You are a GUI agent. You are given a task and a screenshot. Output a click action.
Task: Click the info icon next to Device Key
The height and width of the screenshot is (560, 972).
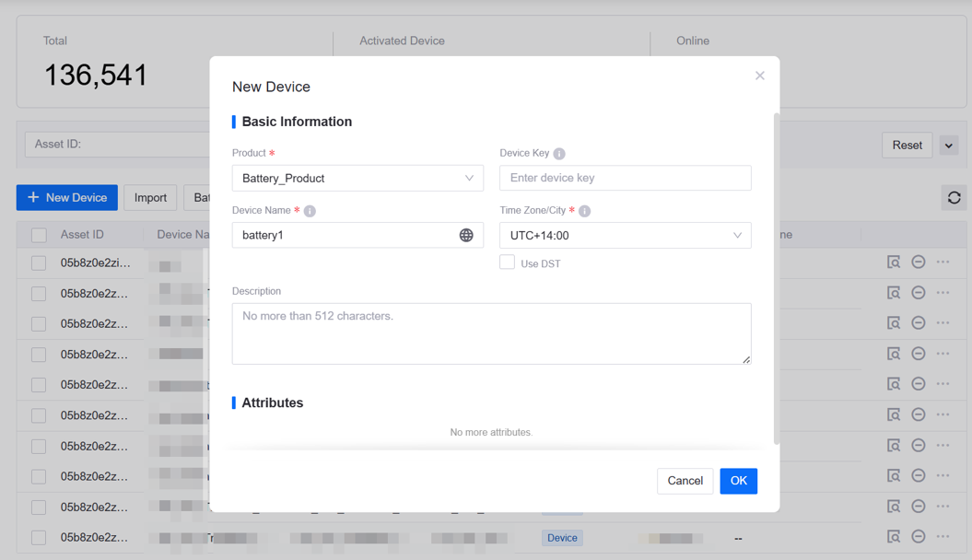(x=559, y=154)
